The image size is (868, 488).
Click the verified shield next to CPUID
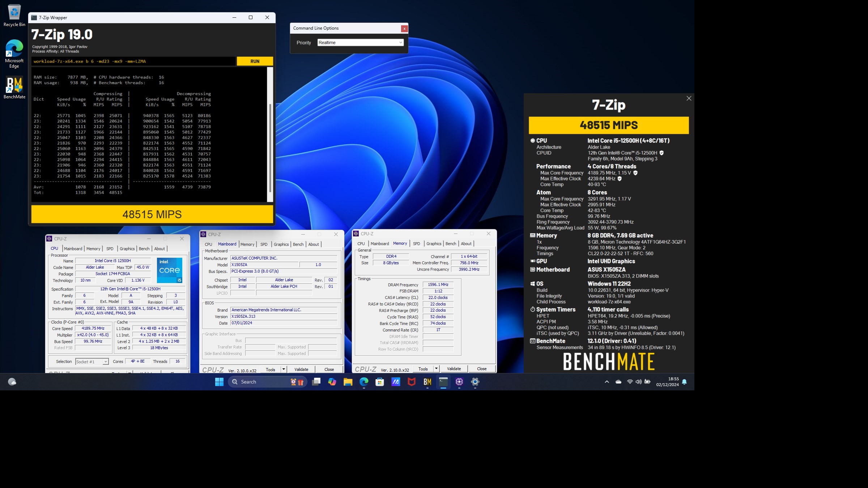661,153
